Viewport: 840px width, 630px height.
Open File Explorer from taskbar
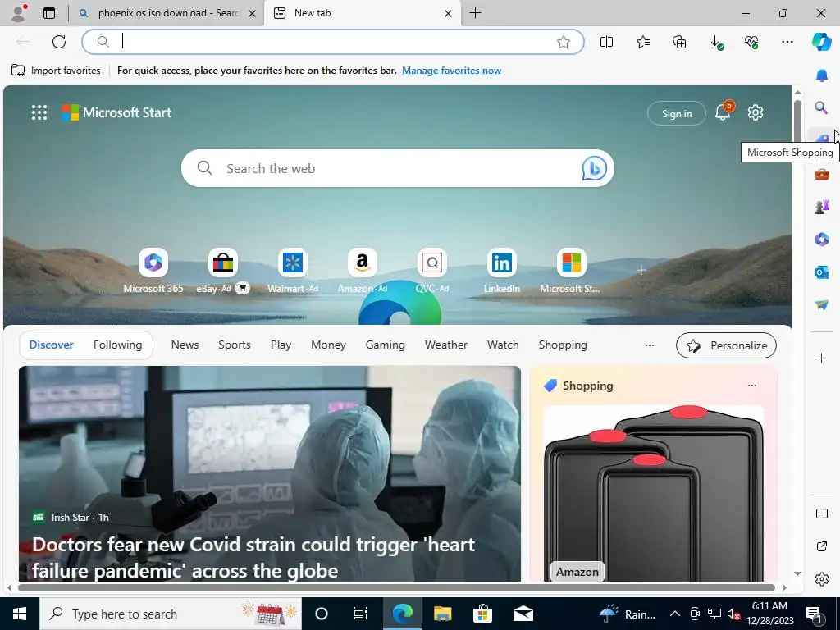coord(442,614)
